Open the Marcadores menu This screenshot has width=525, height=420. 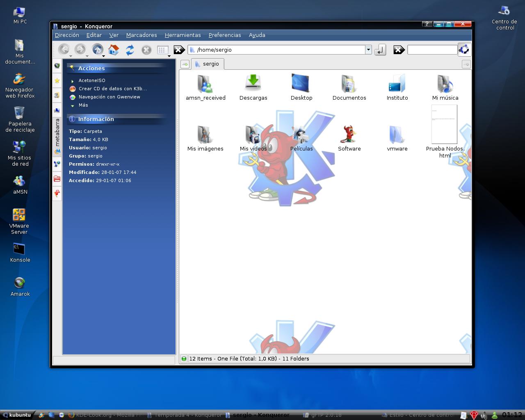tap(142, 35)
